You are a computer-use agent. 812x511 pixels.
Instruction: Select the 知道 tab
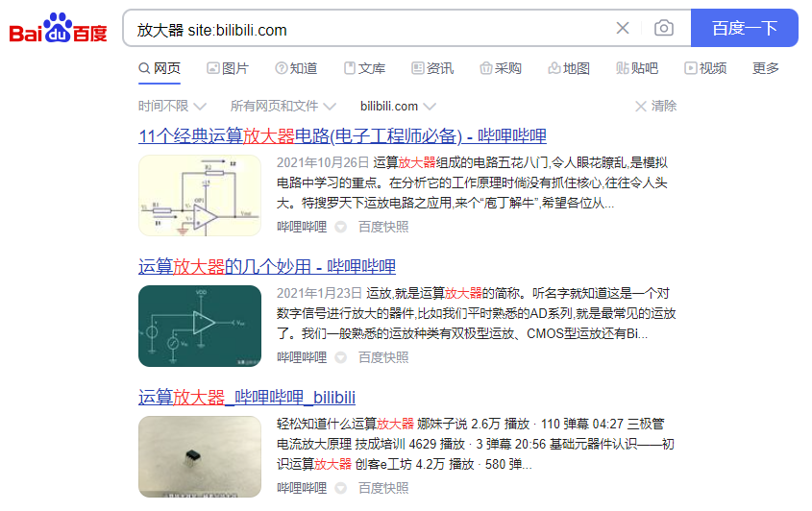(296, 68)
